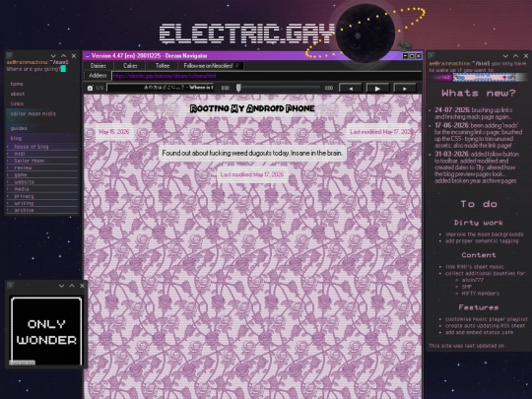Open the links page in navigation

coord(17,103)
